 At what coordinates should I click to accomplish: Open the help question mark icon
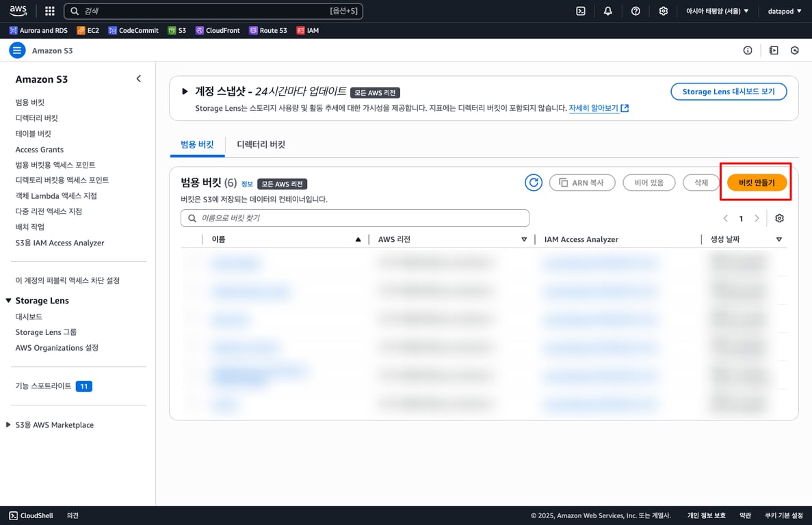(636, 11)
